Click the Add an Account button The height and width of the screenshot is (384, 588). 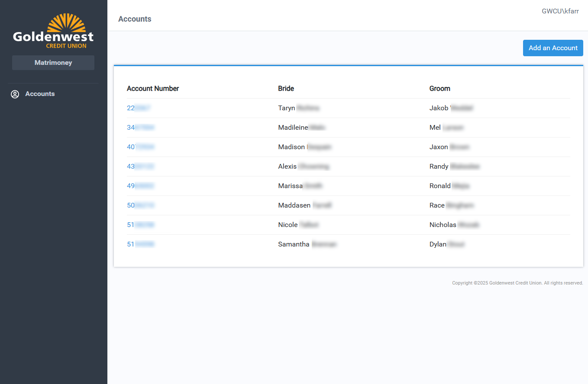click(x=553, y=48)
